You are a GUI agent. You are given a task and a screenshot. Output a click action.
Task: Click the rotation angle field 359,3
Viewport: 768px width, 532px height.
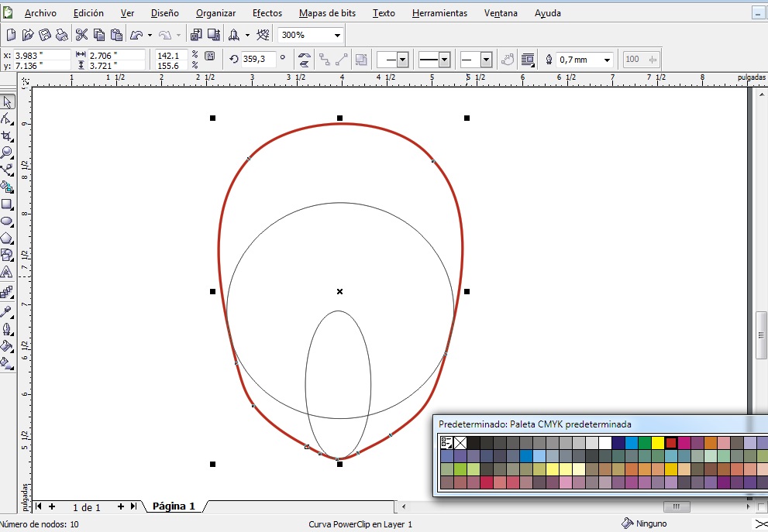click(259, 59)
